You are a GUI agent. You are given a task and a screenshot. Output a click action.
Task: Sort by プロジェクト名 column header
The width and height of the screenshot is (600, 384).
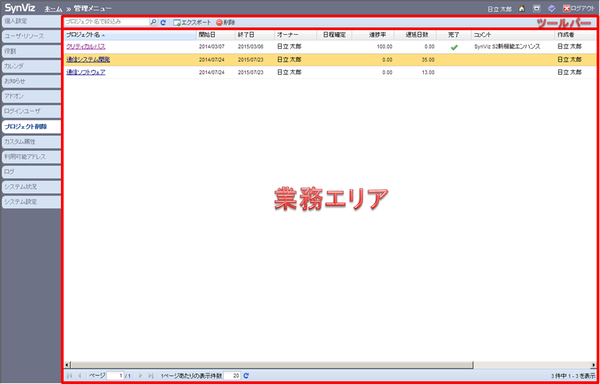coord(130,35)
